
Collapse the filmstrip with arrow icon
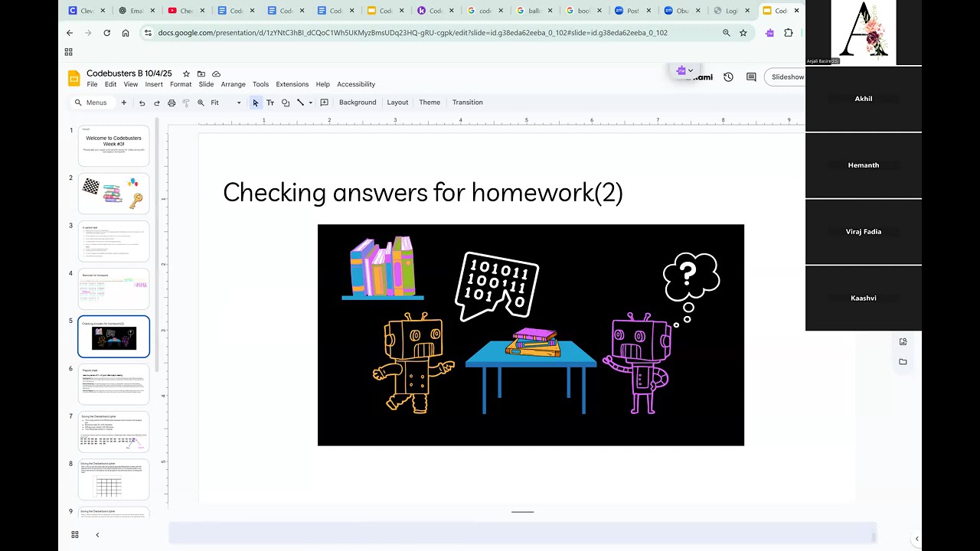click(97, 534)
